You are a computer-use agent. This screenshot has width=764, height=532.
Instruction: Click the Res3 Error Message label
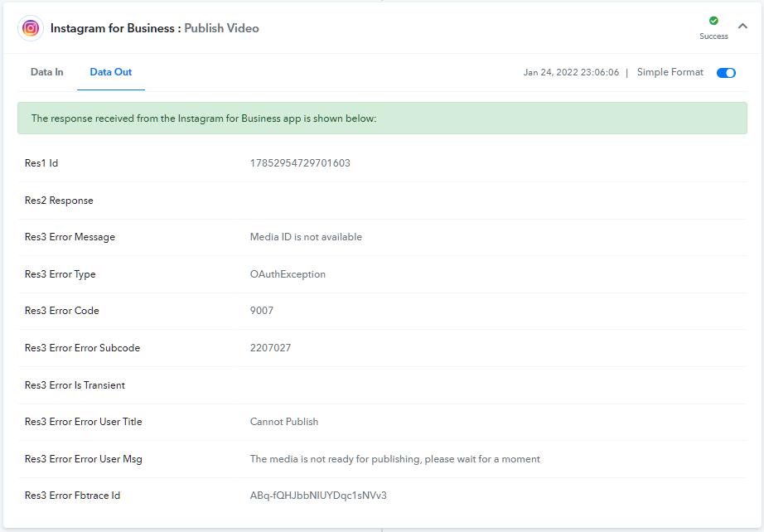[x=70, y=237]
